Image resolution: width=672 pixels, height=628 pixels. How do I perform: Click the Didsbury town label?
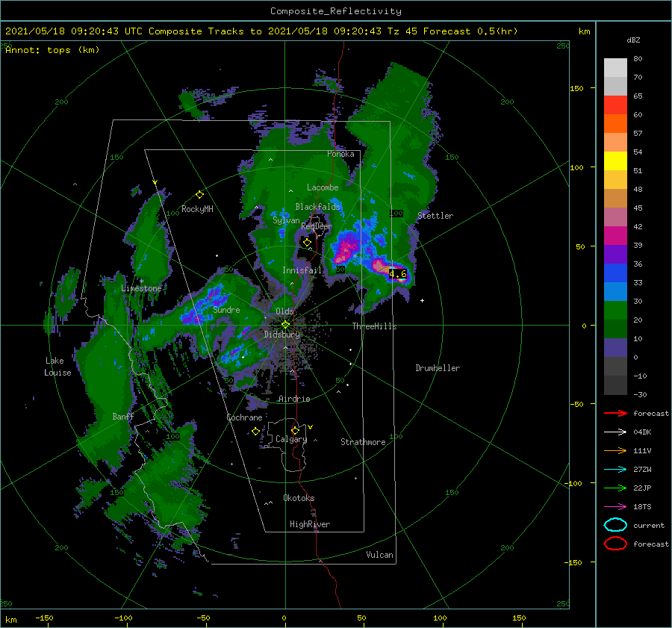click(x=282, y=335)
